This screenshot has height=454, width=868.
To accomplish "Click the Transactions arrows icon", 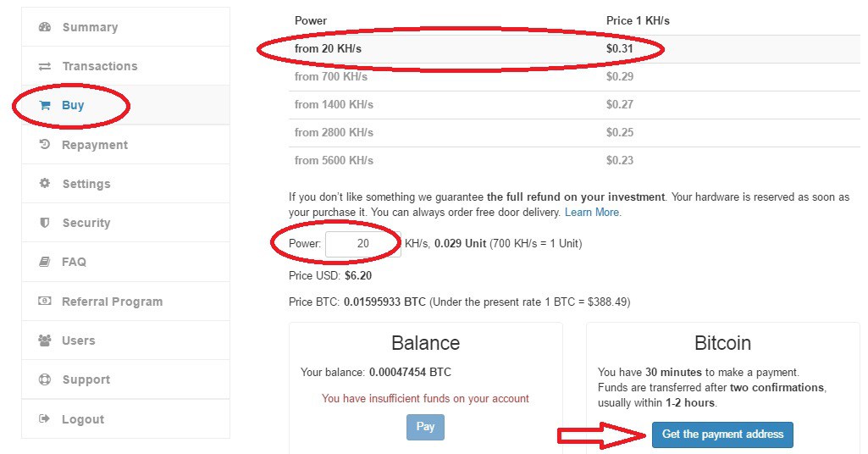I will pyautogui.click(x=45, y=66).
